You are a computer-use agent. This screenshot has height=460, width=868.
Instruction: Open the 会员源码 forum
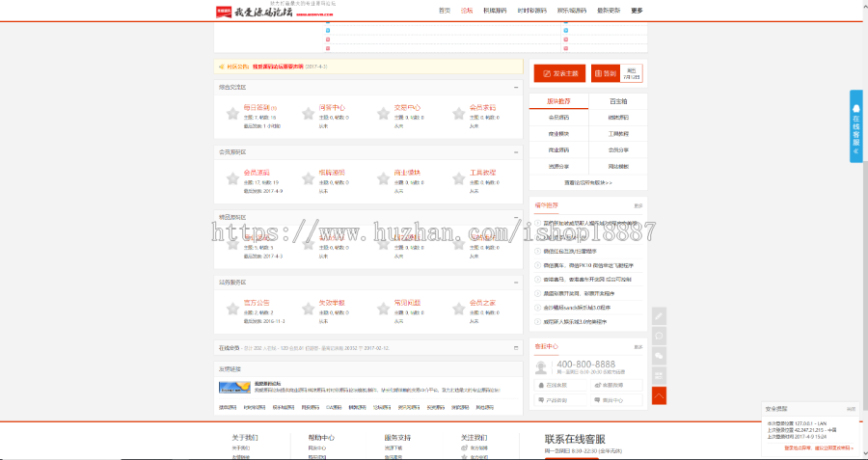[257, 173]
